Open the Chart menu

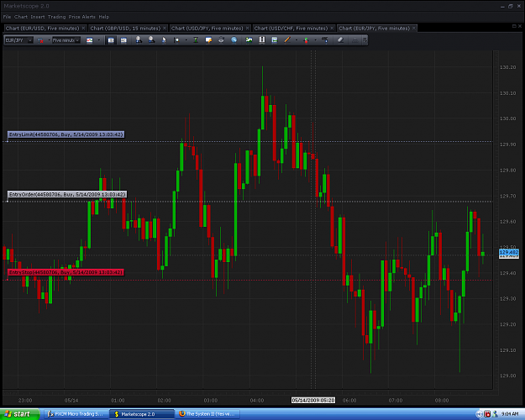click(x=21, y=17)
